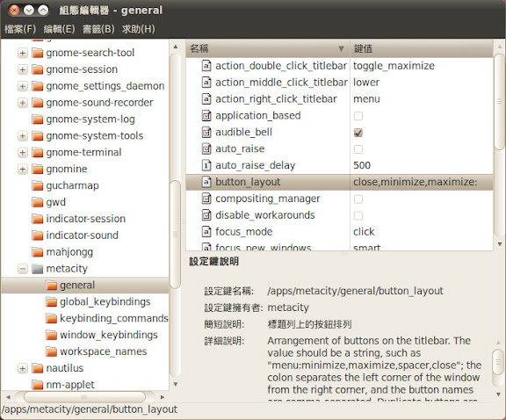The image size is (506, 420).
Task: Click the metacity open folder icon
Action: [38, 269]
